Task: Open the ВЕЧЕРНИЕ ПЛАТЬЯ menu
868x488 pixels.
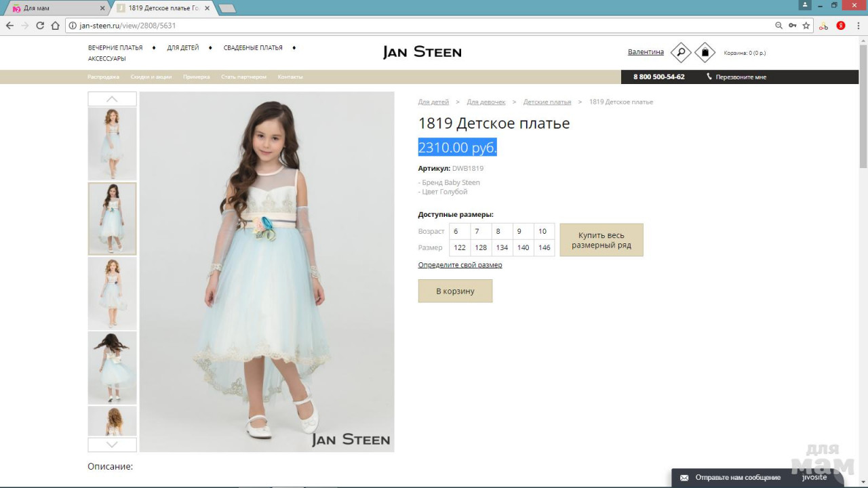Action: 115,48
